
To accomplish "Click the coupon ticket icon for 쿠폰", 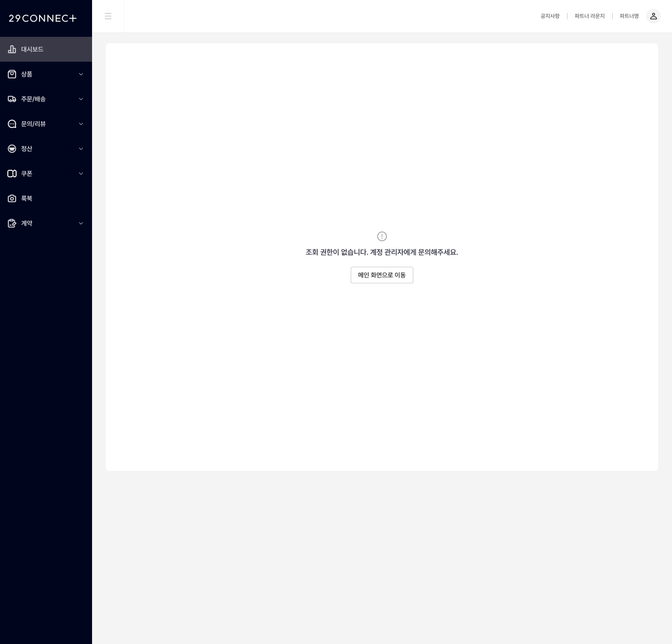I will click(12, 174).
